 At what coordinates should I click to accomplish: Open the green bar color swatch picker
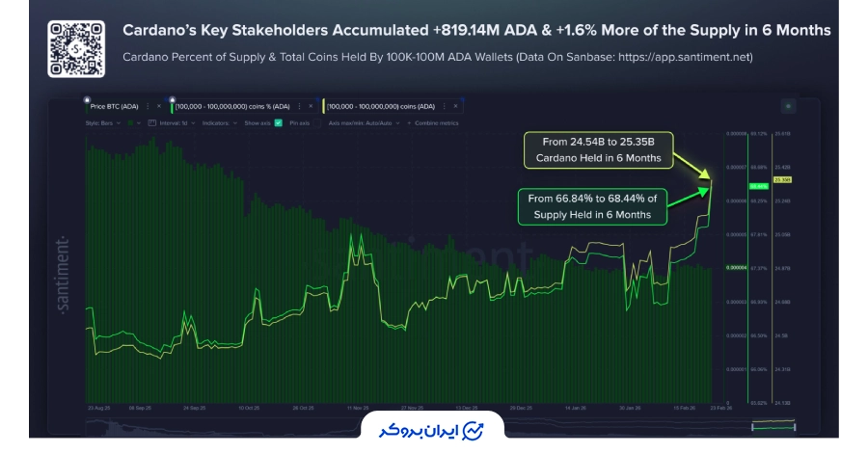[130, 123]
